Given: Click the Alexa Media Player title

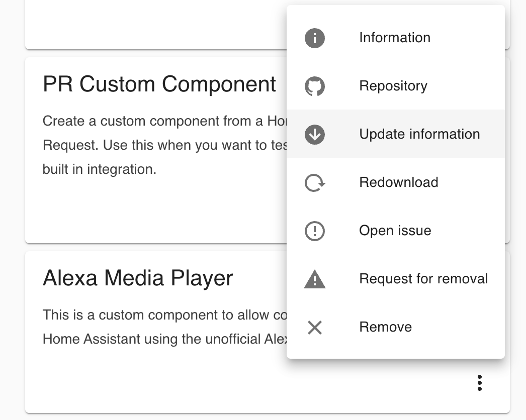Looking at the screenshot, I should 138,278.
